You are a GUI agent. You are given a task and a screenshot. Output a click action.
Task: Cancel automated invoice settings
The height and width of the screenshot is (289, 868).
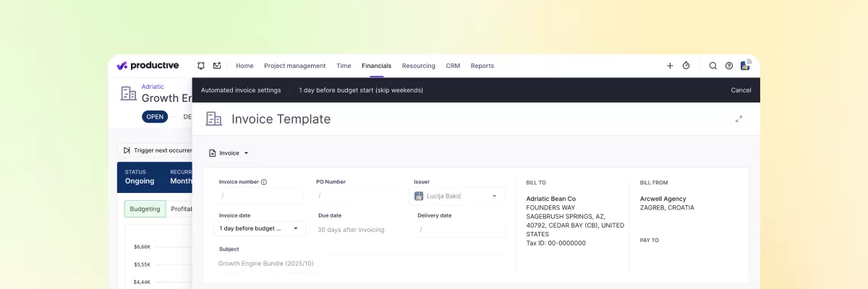741,90
